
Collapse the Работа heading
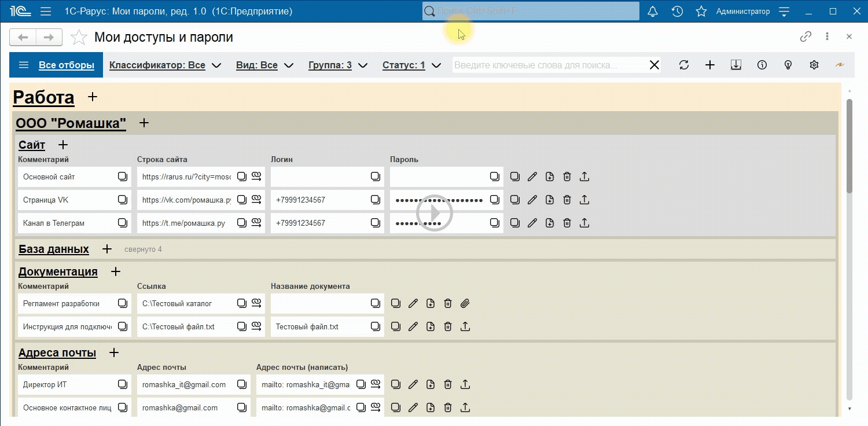pyautogui.click(x=43, y=97)
